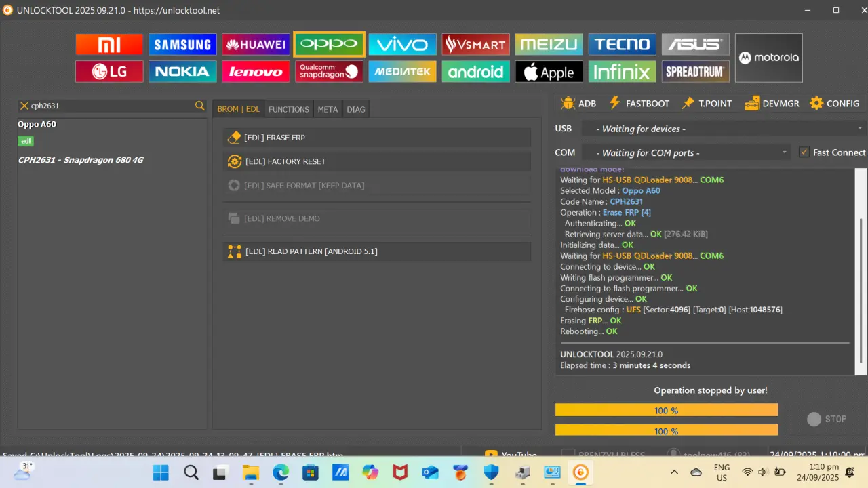Open Microsoft Edge from the taskbar

pos(281,472)
